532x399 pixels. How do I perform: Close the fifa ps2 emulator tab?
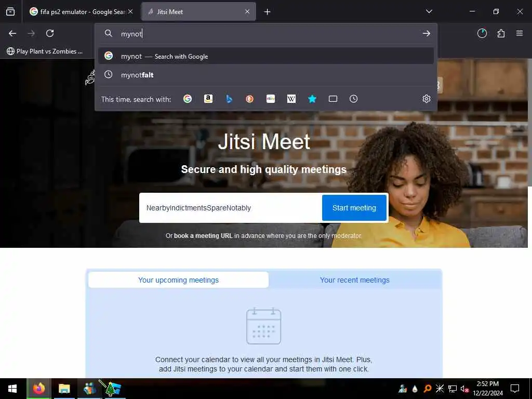point(130,11)
